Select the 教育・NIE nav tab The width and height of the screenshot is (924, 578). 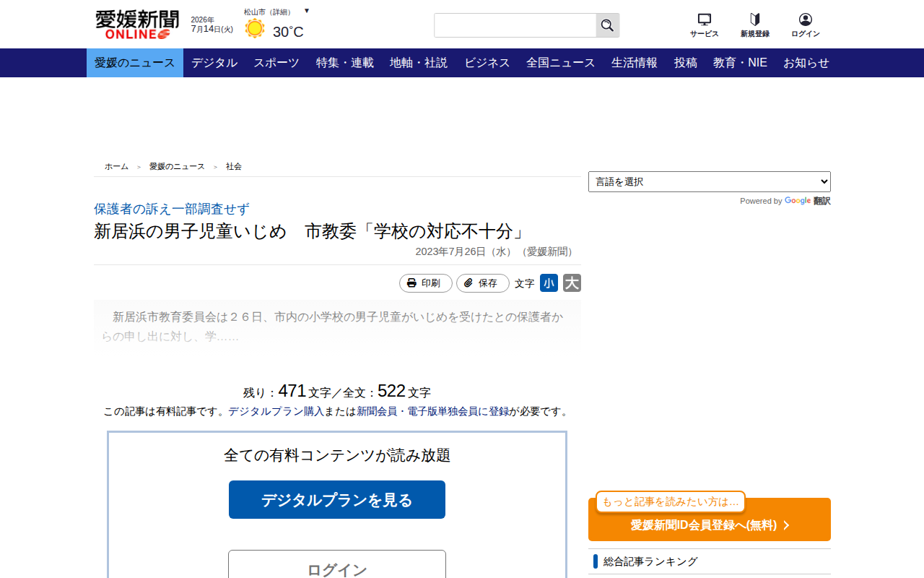[x=741, y=63]
